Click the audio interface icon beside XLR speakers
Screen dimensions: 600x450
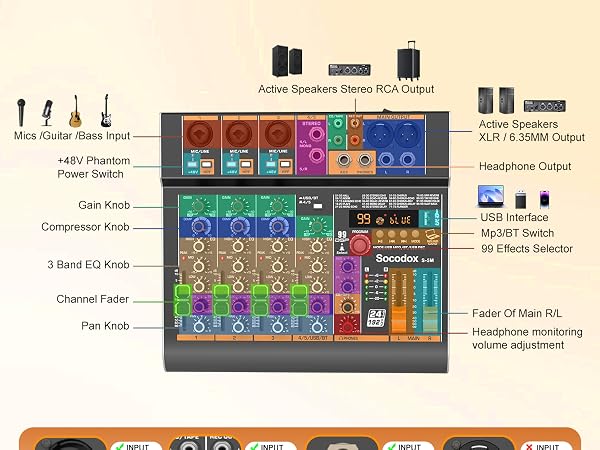[x=545, y=106]
